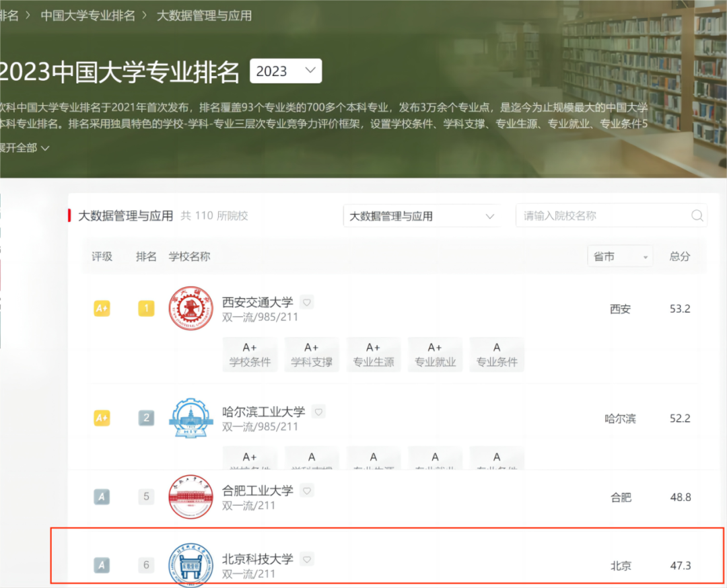727x588 pixels.
Task: Click the A rating badge for 合肥工业大学
Action: 102,497
